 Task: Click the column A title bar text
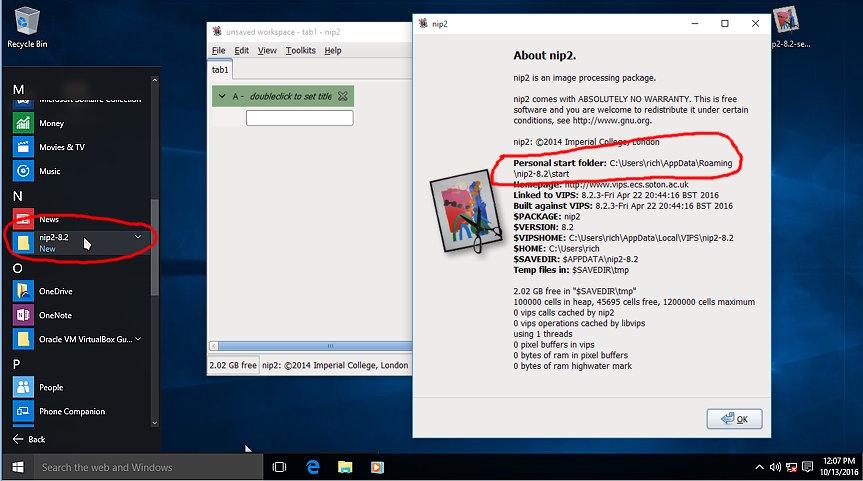click(x=291, y=96)
